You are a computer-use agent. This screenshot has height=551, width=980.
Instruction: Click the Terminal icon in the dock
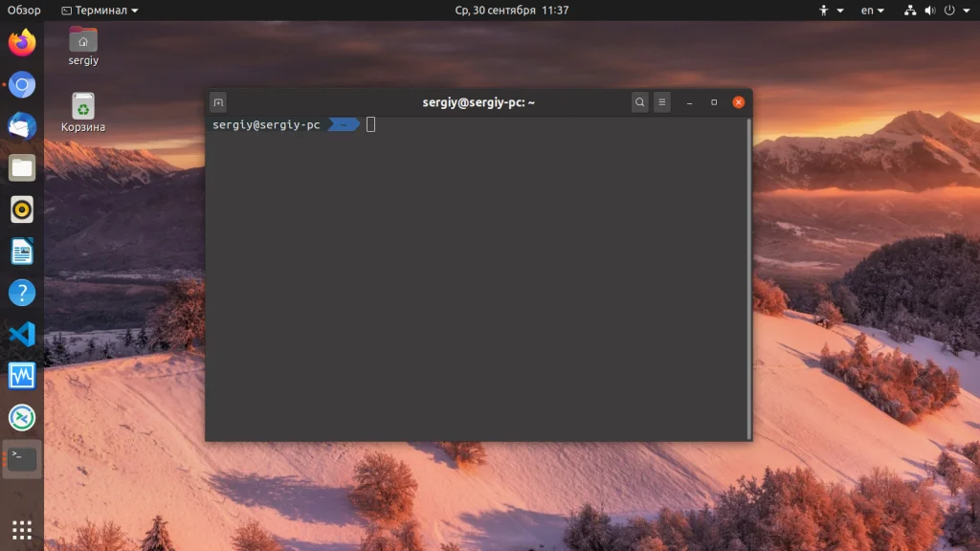22,459
